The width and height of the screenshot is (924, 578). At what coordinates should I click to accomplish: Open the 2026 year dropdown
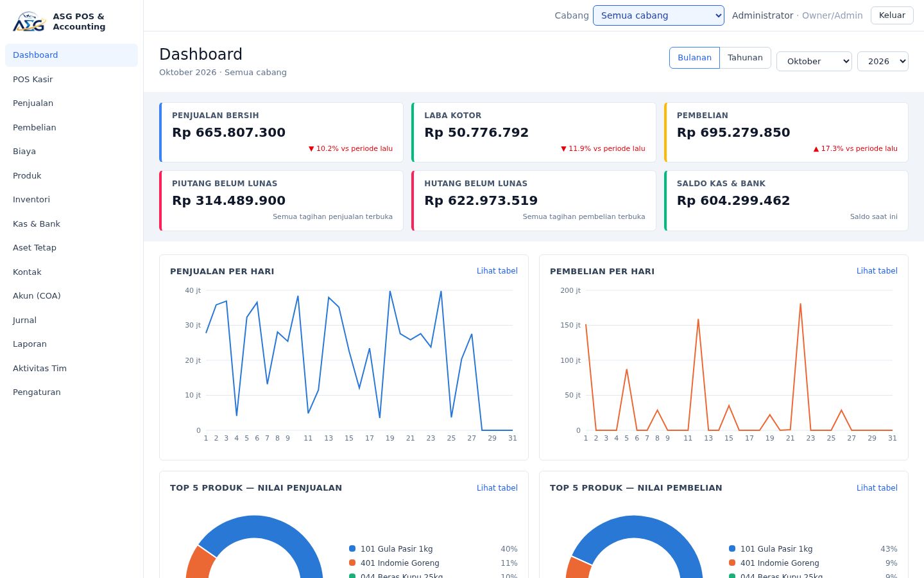click(x=883, y=61)
